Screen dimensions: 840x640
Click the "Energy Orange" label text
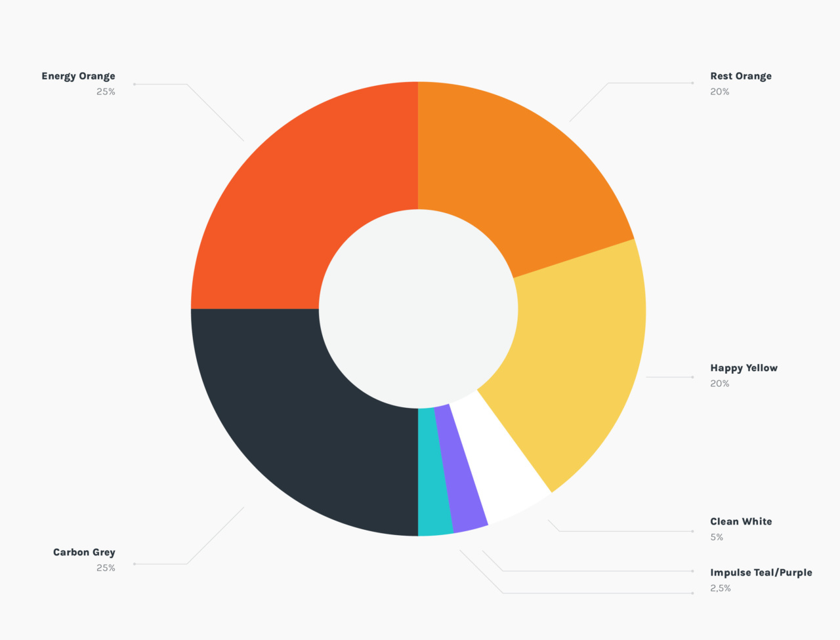78,76
